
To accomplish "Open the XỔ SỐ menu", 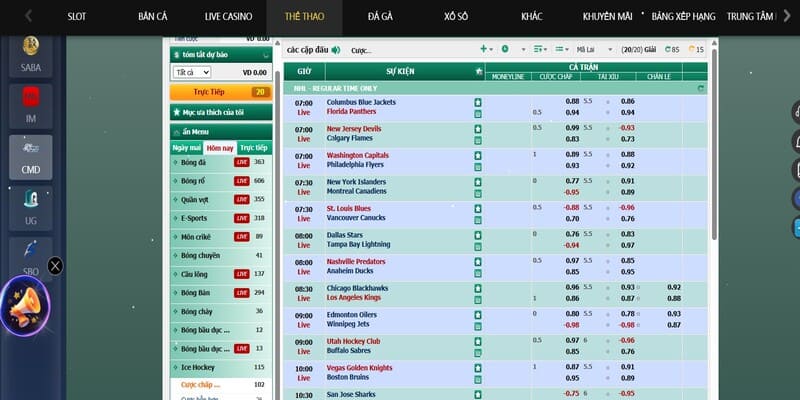I will tap(456, 16).
